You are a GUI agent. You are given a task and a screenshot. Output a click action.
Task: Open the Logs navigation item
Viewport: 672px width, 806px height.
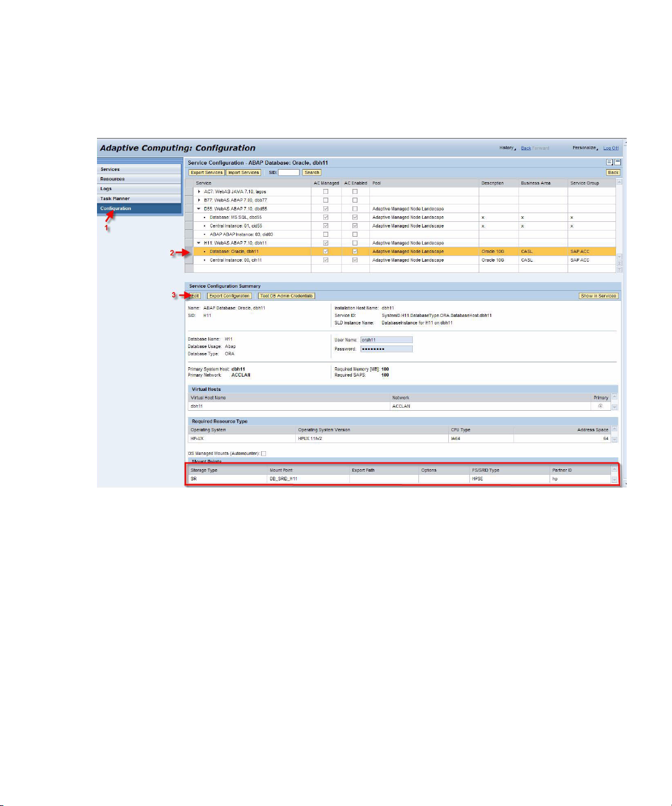tap(139, 189)
